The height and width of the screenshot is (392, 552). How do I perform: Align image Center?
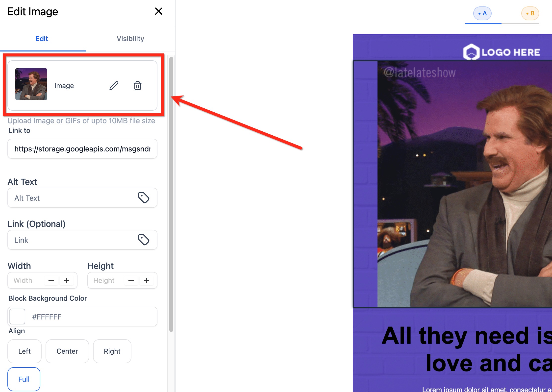[67, 351]
